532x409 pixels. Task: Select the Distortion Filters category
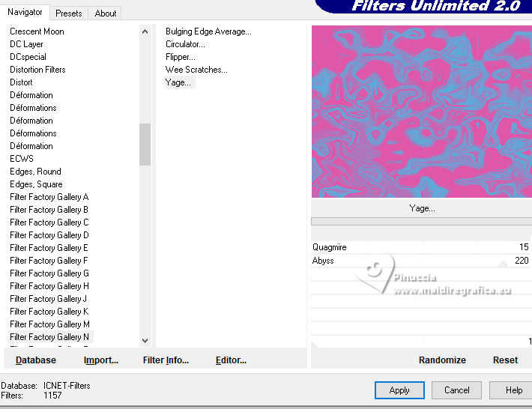pyautogui.click(x=37, y=70)
